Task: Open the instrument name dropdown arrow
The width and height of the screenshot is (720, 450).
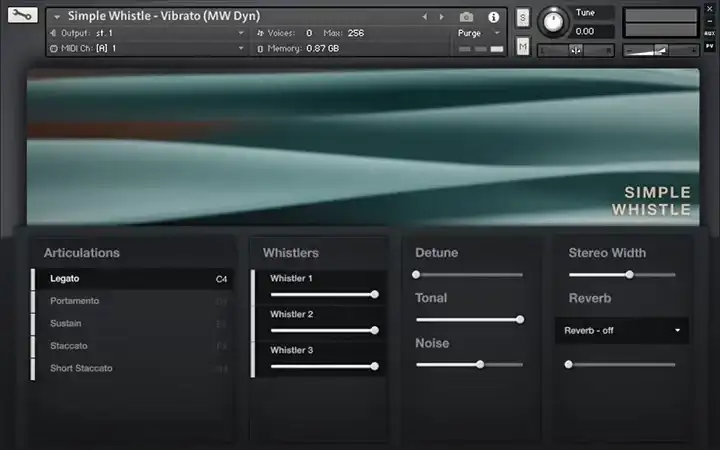Action: [57, 17]
